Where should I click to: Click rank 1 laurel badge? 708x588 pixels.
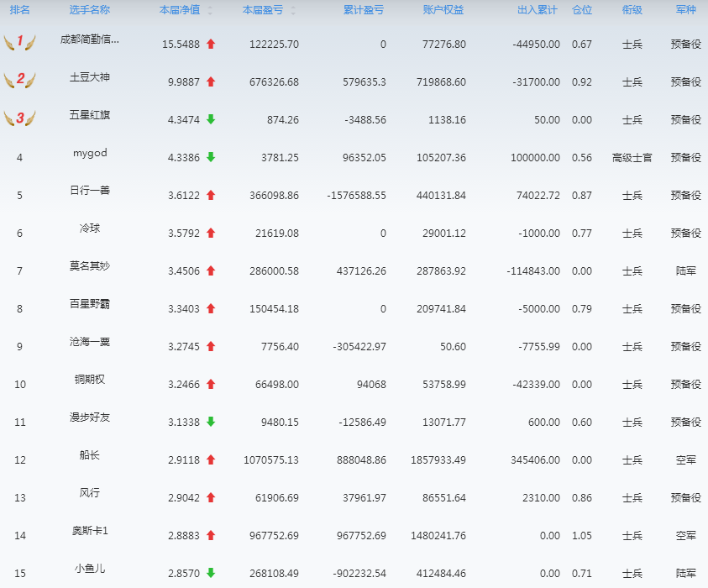(x=19, y=42)
